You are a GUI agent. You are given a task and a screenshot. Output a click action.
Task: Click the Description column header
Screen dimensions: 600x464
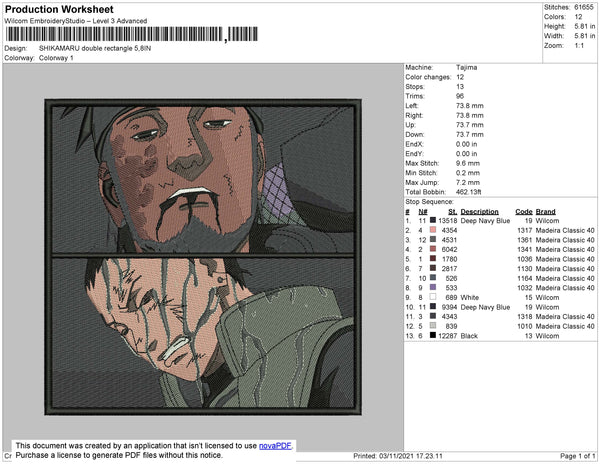(479, 212)
